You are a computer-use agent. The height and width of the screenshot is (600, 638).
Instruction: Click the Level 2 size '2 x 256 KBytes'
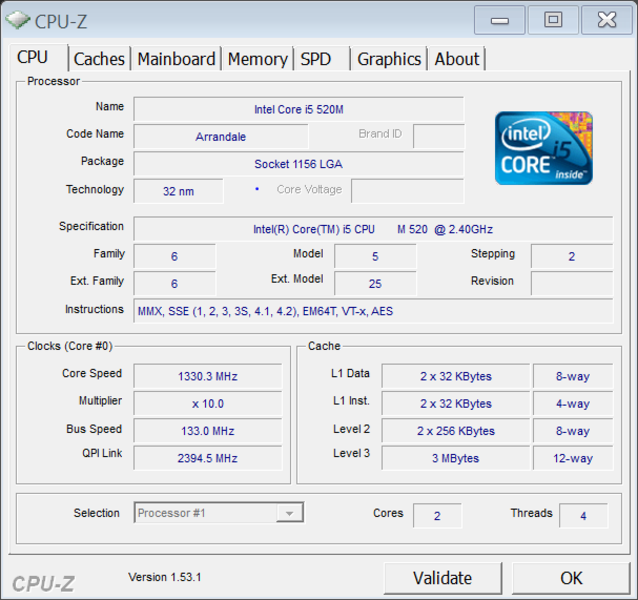coord(456,430)
